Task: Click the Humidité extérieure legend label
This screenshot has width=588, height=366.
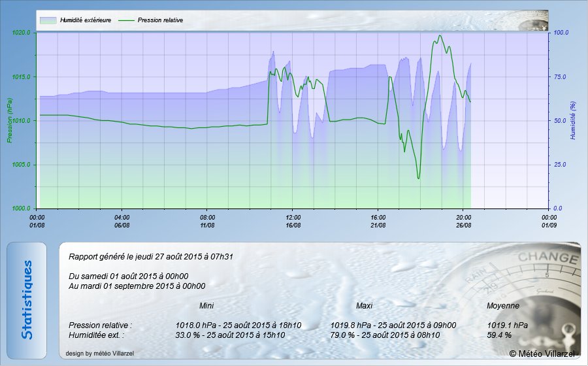Action: pos(86,20)
